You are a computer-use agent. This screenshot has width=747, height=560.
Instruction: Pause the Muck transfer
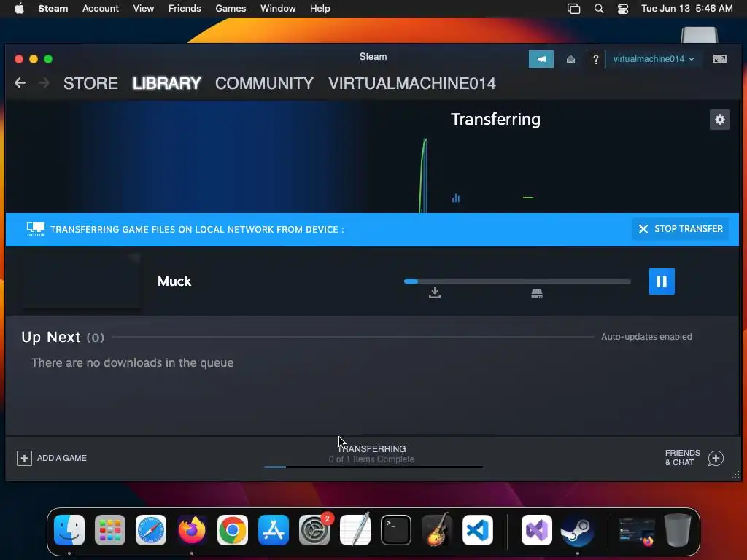pyautogui.click(x=661, y=281)
